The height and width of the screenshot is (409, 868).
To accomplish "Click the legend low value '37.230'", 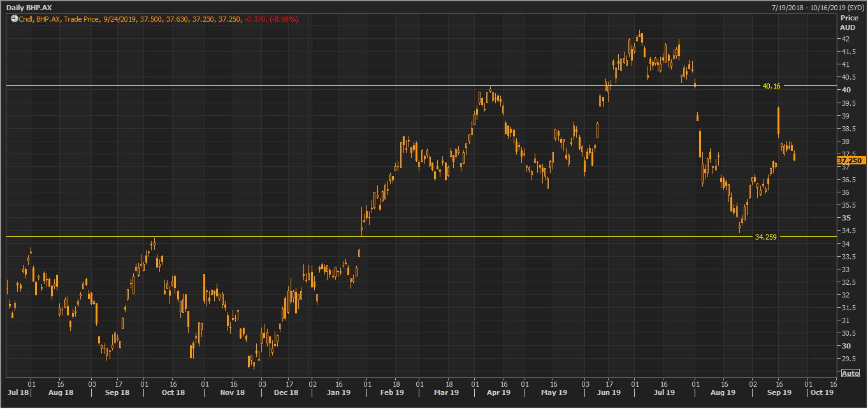I will click(202, 19).
